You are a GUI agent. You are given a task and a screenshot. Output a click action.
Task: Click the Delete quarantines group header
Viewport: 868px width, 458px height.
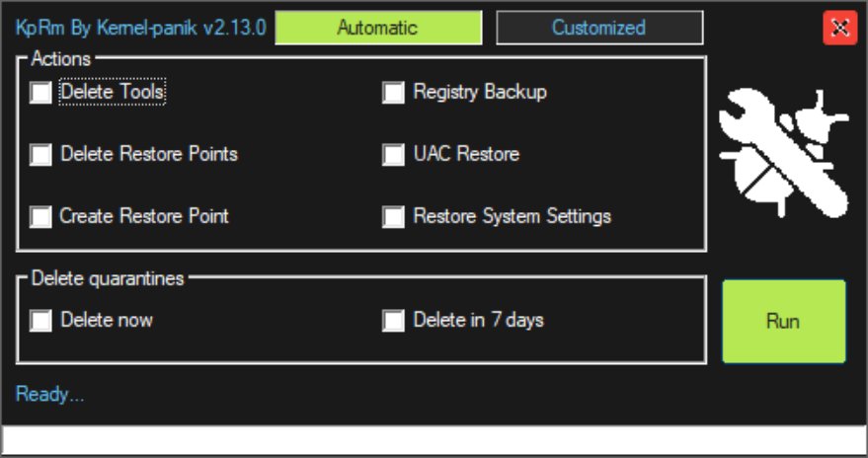[108, 278]
